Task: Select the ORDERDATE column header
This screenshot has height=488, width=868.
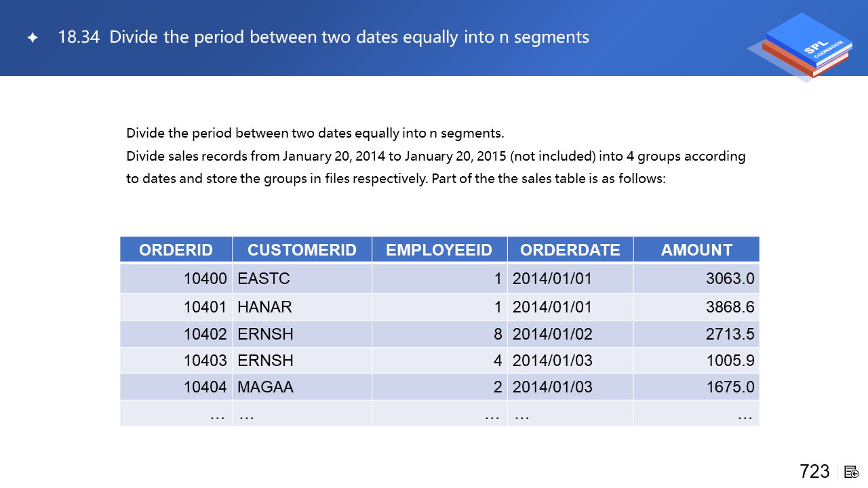Action: 570,249
